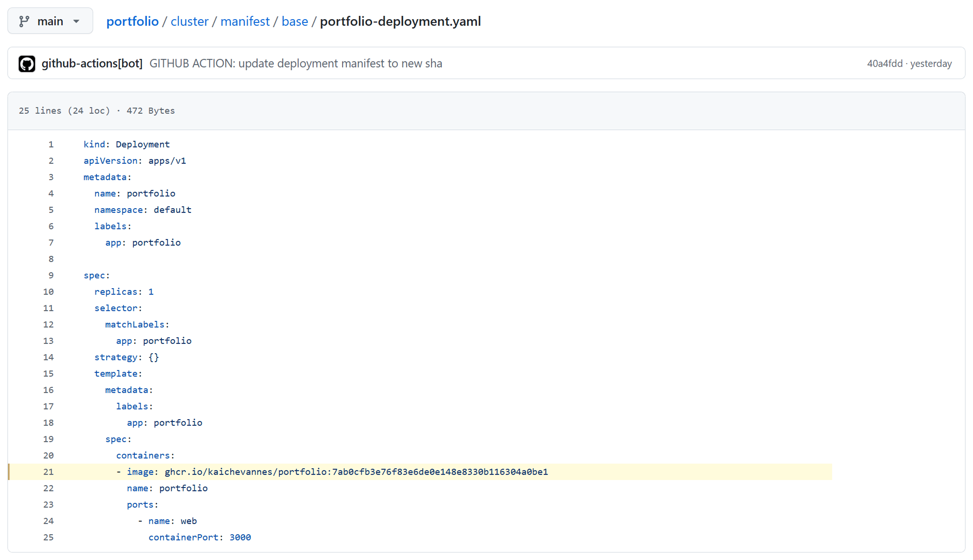The image size is (973, 560).
Task: Click the github-actions[bot] avatar icon
Action: 27,63
